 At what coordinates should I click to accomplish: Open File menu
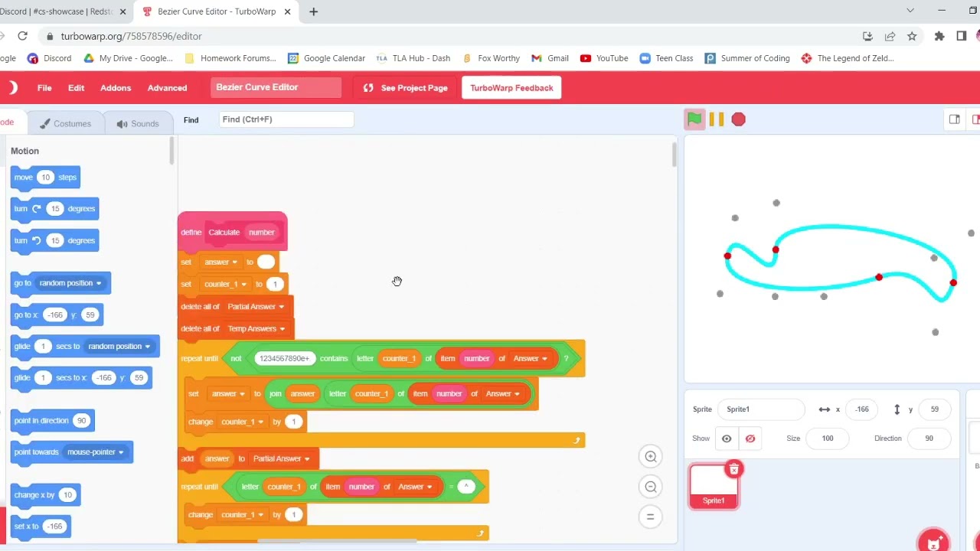(44, 88)
